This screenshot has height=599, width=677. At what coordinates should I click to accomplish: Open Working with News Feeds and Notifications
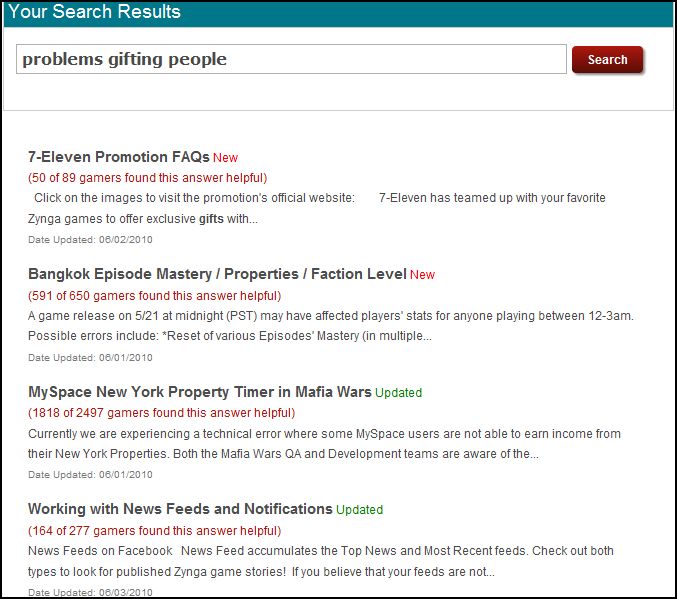[x=180, y=509]
